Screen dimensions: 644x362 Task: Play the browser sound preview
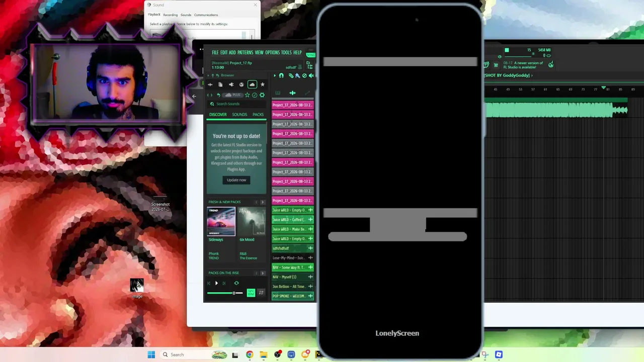217,283
